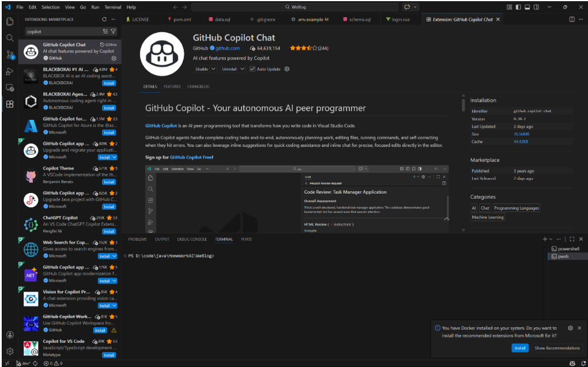Toggle Primary Side Bar visibility

[519, 7]
